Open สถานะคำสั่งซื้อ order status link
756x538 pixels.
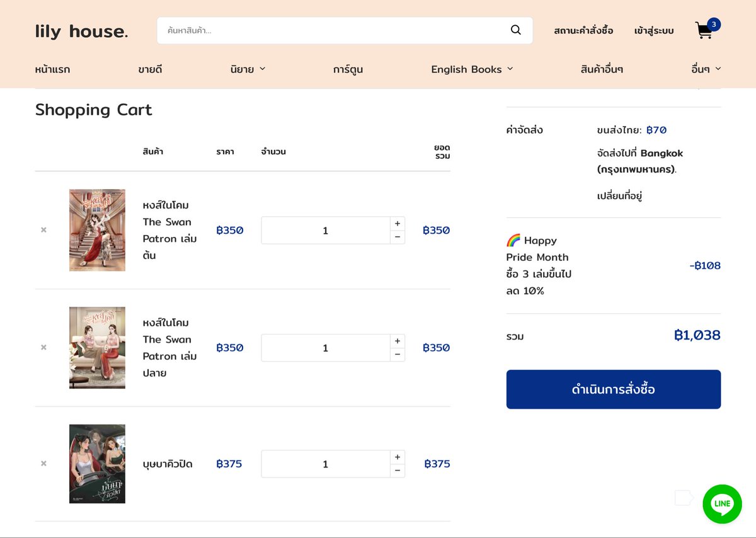click(583, 30)
